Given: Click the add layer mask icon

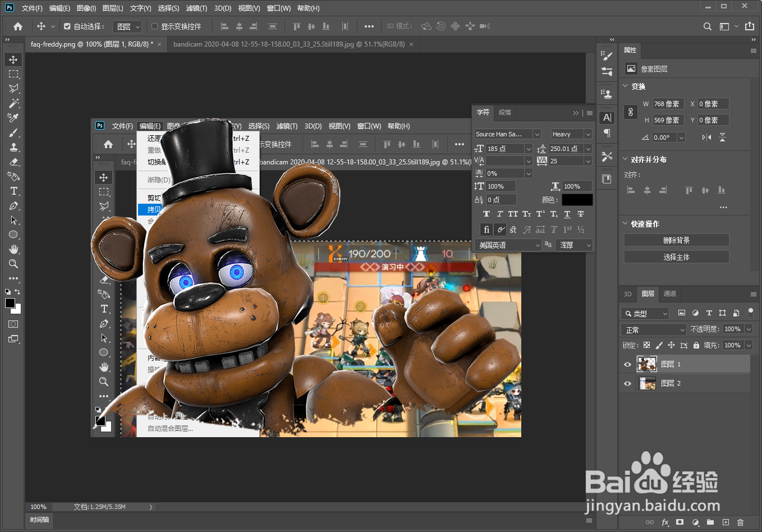Looking at the screenshot, I should [x=680, y=522].
